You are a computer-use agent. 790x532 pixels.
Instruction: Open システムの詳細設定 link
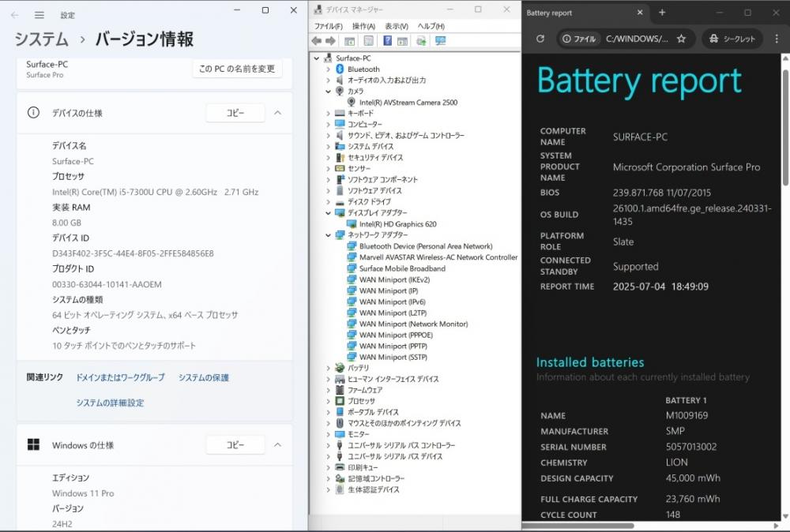[110, 403]
